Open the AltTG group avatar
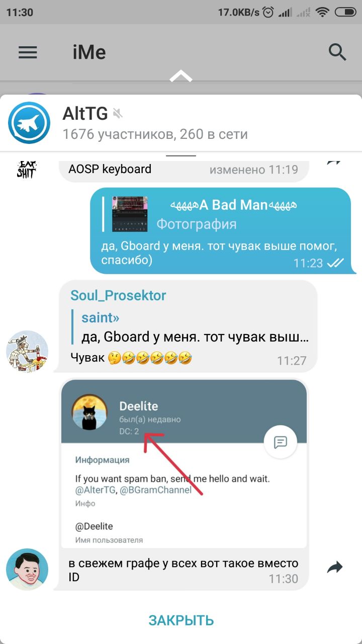Viewport: 362px width, 644px height. click(29, 123)
